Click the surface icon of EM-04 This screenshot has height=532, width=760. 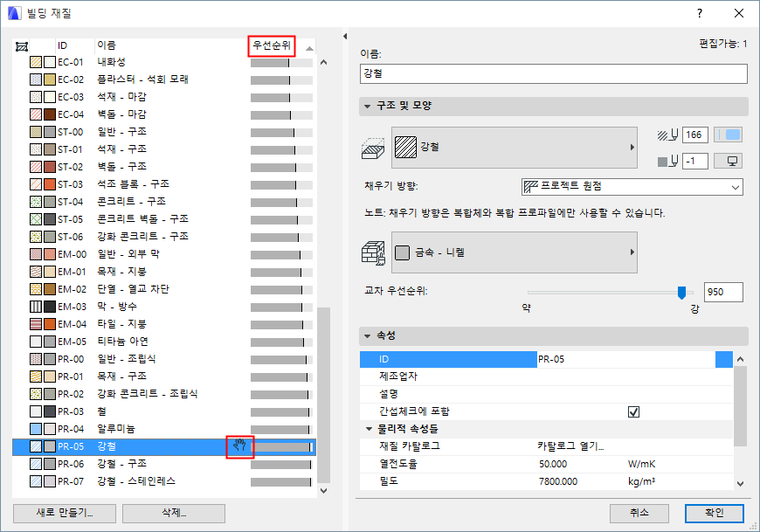(50, 324)
